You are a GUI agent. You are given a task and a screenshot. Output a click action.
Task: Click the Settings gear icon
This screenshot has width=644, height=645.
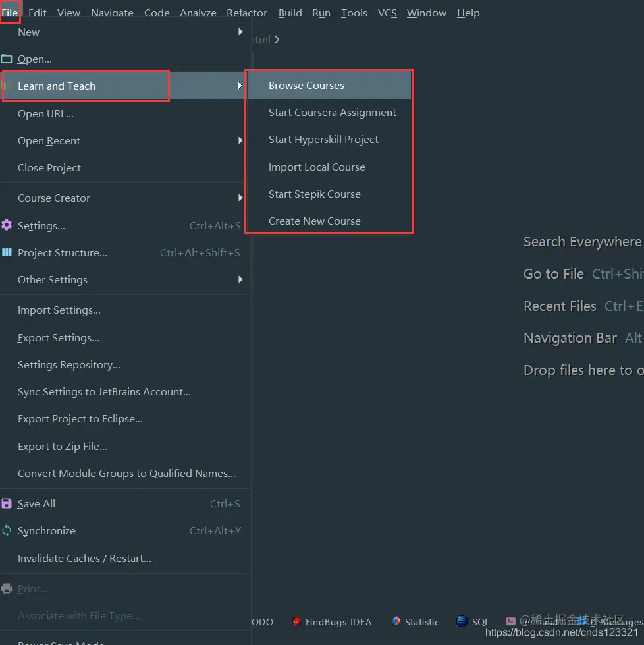pyautogui.click(x=7, y=225)
